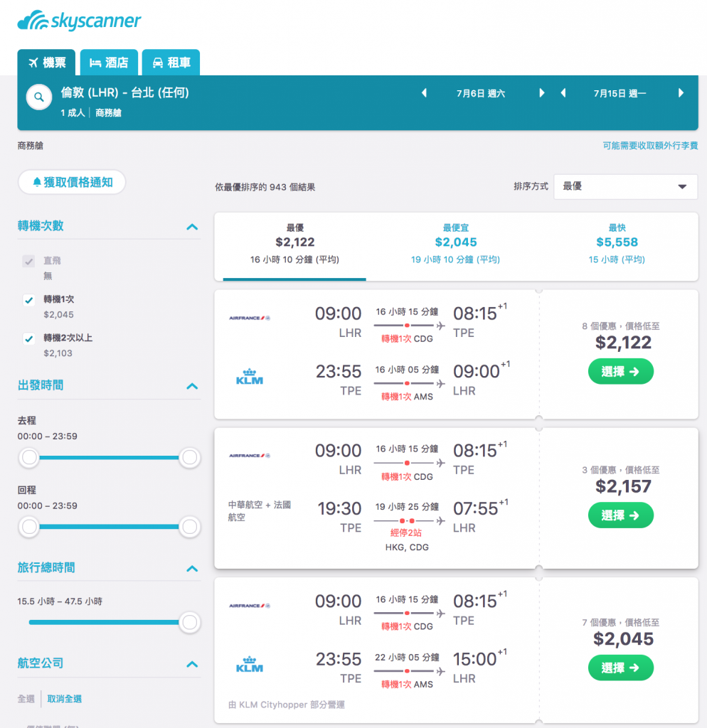Screen dimensions: 707x728
Task: Select the 最便宜 $2,045 tab
Action: point(456,244)
